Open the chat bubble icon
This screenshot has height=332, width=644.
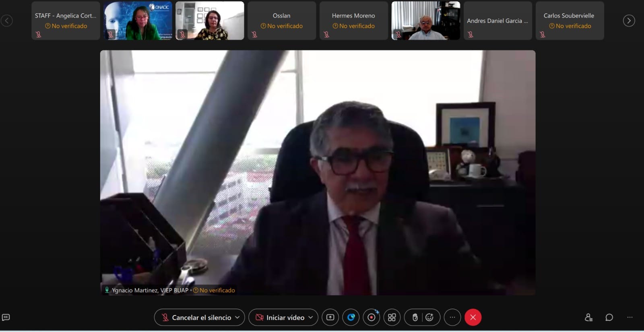(x=609, y=318)
